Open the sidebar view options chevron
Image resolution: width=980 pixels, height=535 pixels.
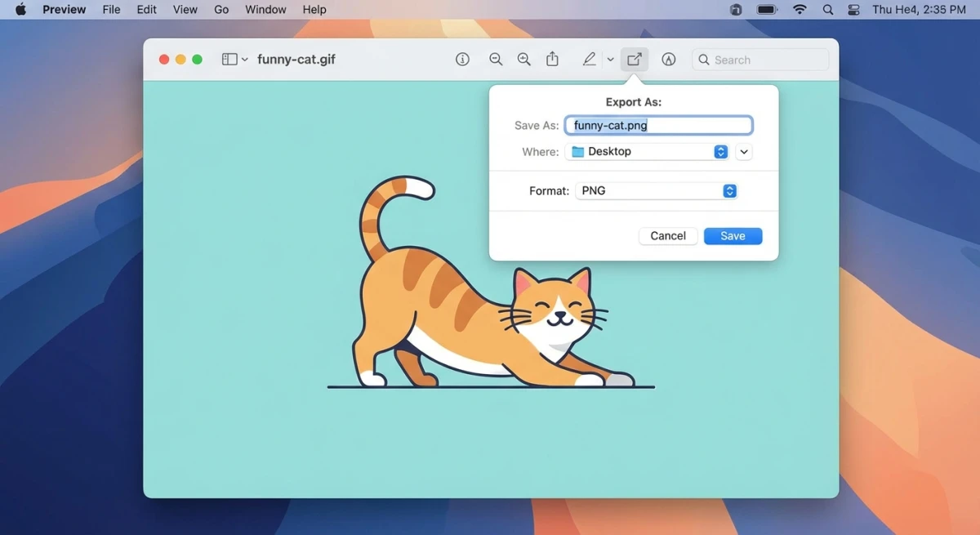coord(244,60)
